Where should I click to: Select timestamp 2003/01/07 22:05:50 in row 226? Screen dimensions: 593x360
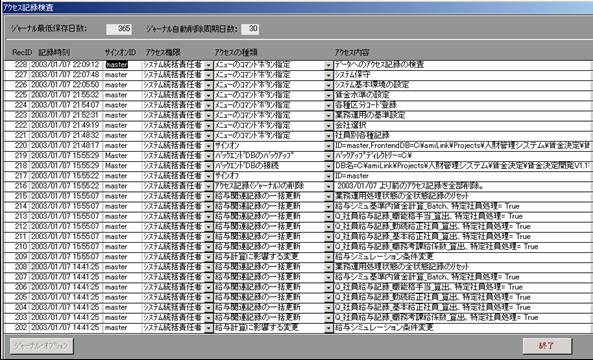[65, 85]
